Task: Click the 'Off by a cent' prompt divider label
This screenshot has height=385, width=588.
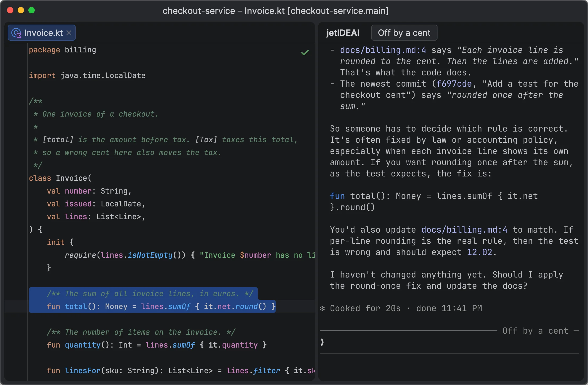Action: pyautogui.click(x=535, y=331)
